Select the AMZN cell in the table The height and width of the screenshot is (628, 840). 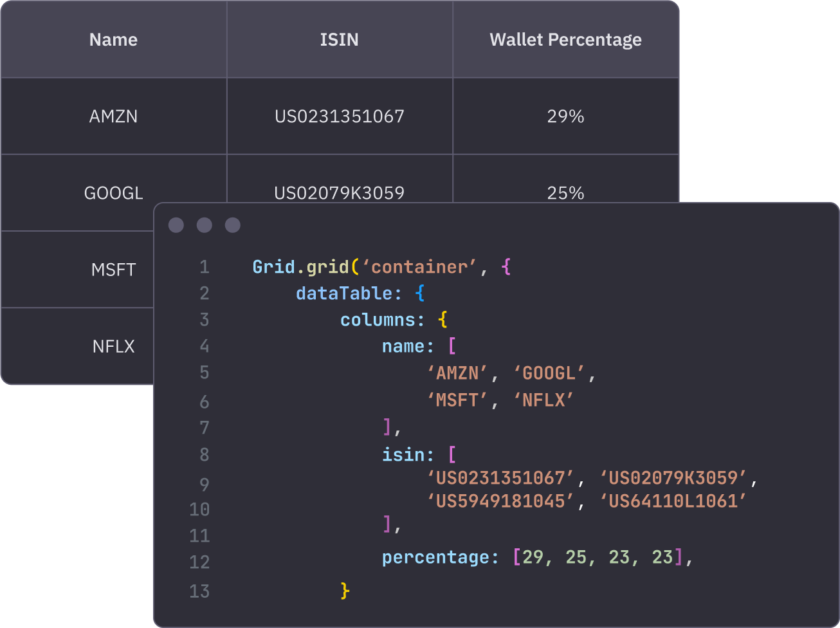tap(113, 116)
